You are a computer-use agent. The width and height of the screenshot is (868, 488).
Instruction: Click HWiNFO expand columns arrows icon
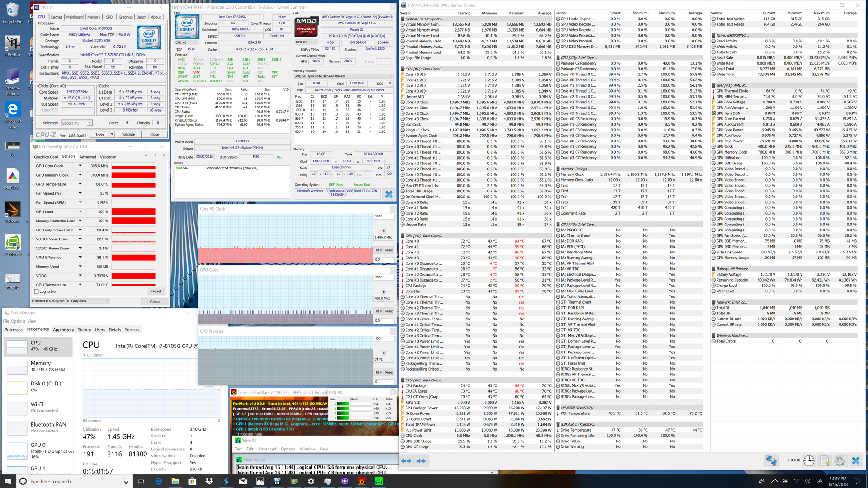[x=406, y=460]
